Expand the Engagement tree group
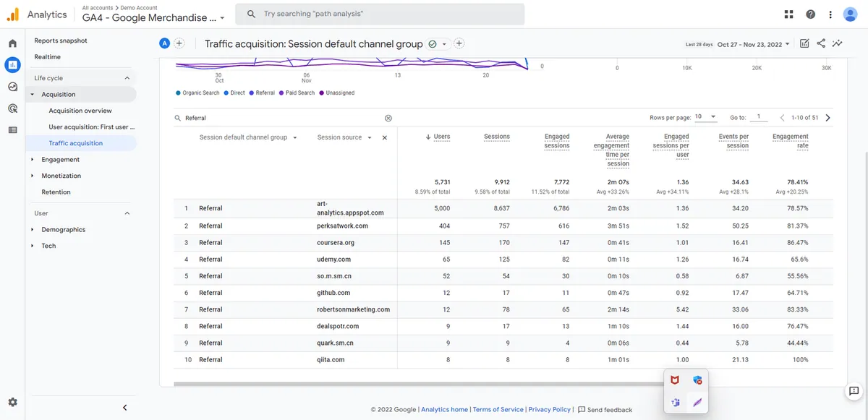 (32, 160)
